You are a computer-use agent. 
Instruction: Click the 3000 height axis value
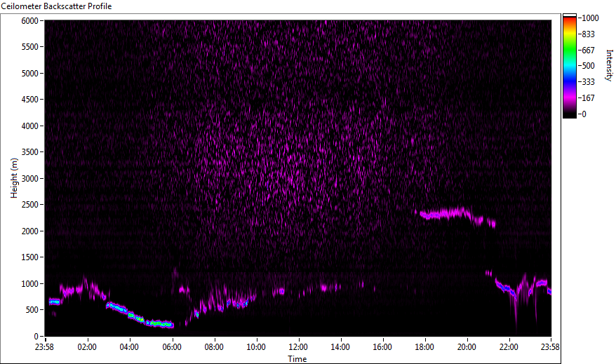(x=30, y=179)
